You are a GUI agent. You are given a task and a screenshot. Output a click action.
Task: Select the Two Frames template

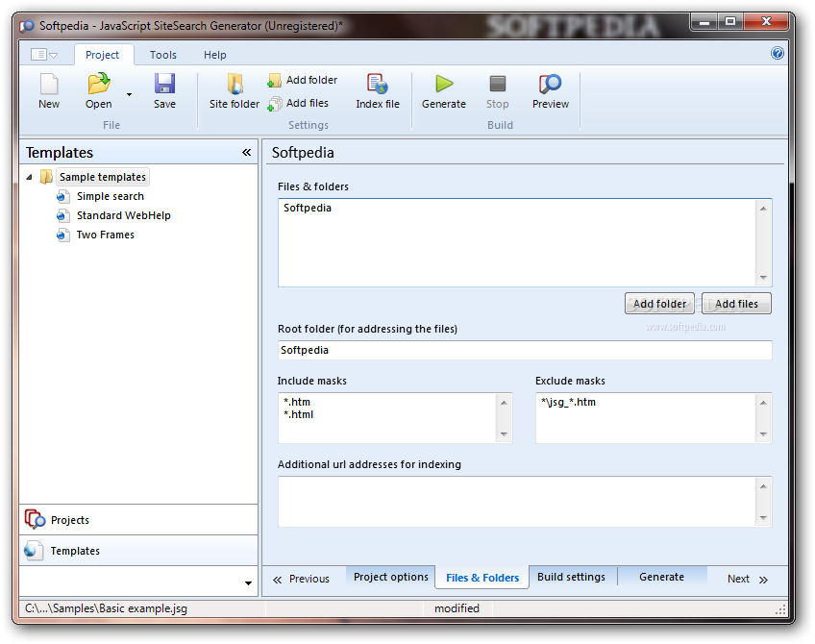(x=106, y=235)
